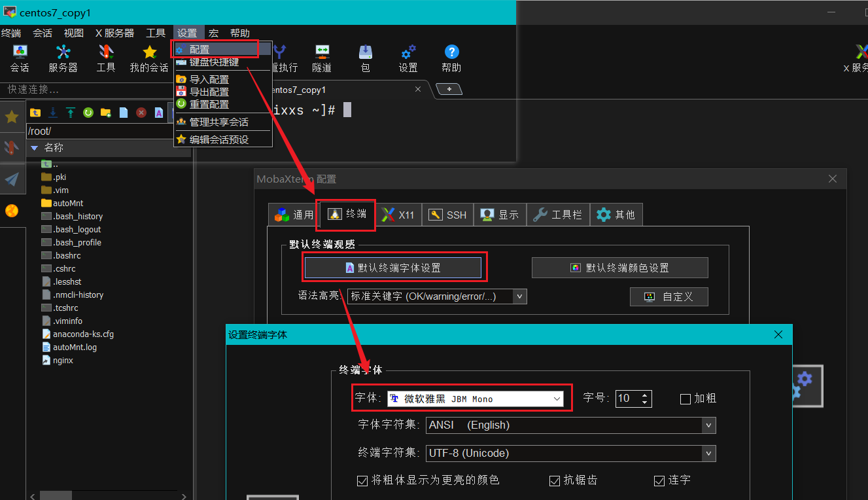Toggle the 抗锯齿 checkbox
Image resolution: width=868 pixels, height=500 pixels.
coord(555,481)
